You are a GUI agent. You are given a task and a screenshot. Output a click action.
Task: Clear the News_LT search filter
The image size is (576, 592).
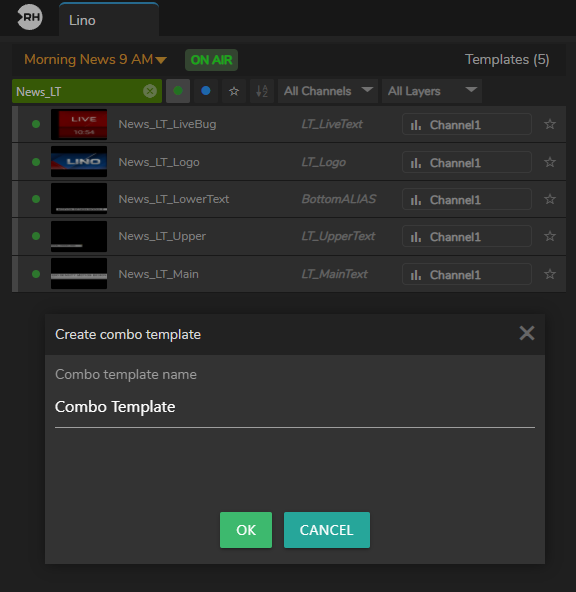tap(150, 91)
